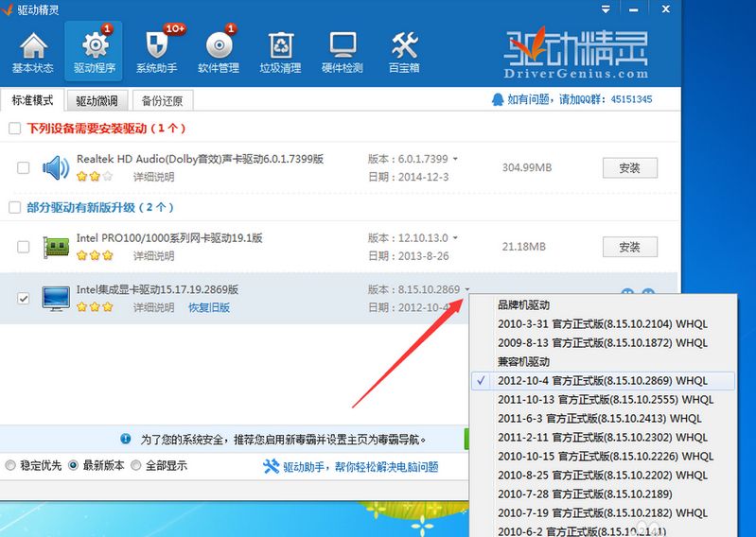This screenshot has height=537, width=756.
Task: Collapse the 8.15.10.2869 version dropdown arrow
Action: tap(467, 289)
